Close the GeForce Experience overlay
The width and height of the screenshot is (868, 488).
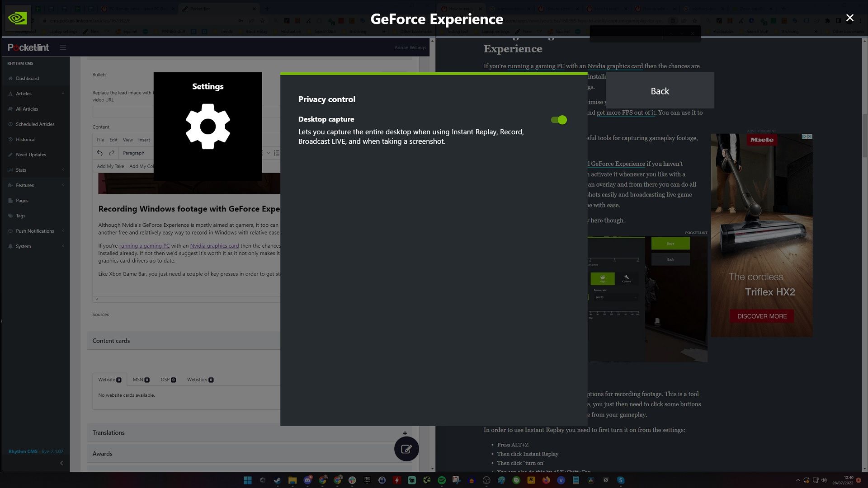click(851, 18)
